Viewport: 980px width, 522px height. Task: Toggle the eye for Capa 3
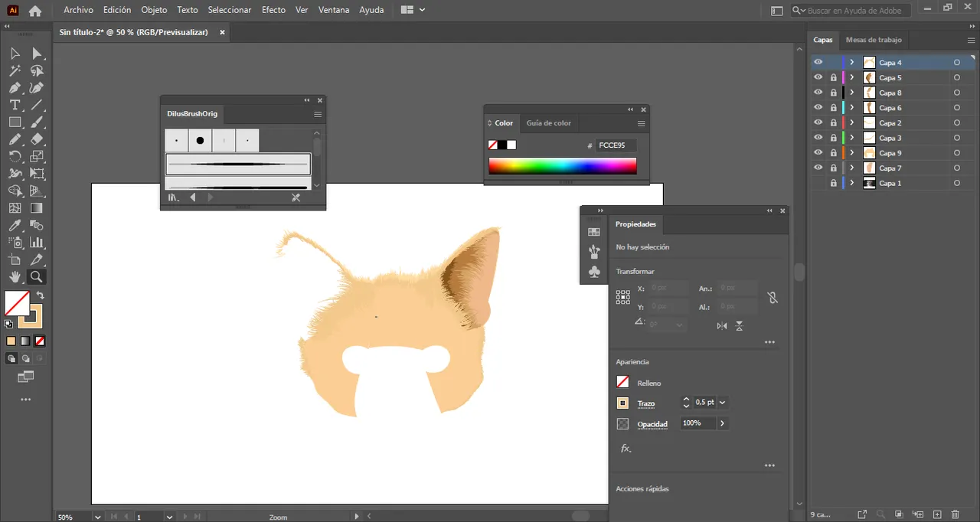click(x=818, y=138)
